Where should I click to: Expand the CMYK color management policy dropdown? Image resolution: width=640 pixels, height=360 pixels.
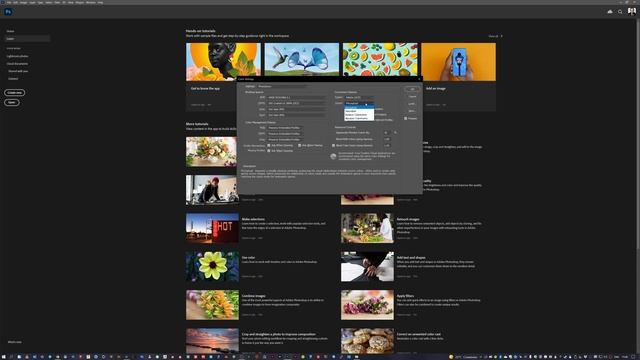(285, 133)
